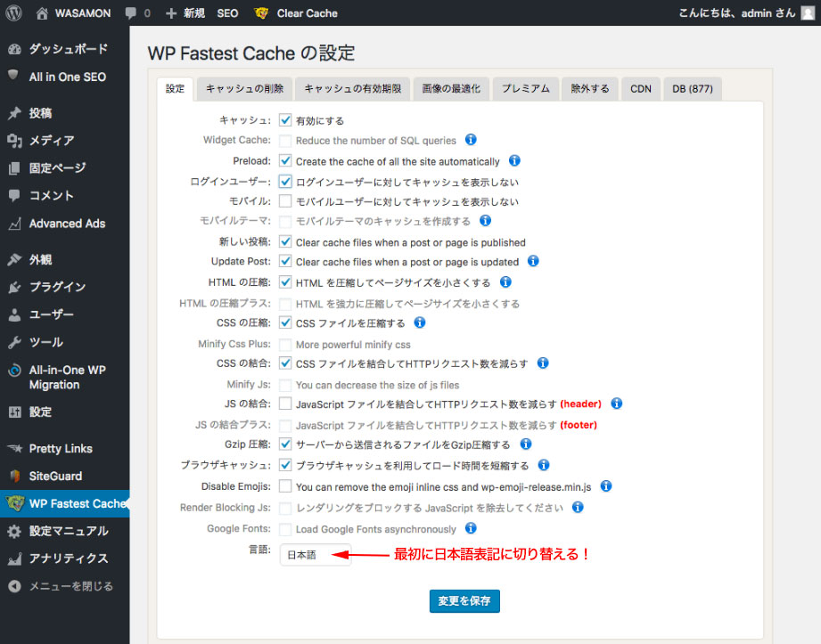Enable the Disable Emojis checkbox

click(285, 486)
